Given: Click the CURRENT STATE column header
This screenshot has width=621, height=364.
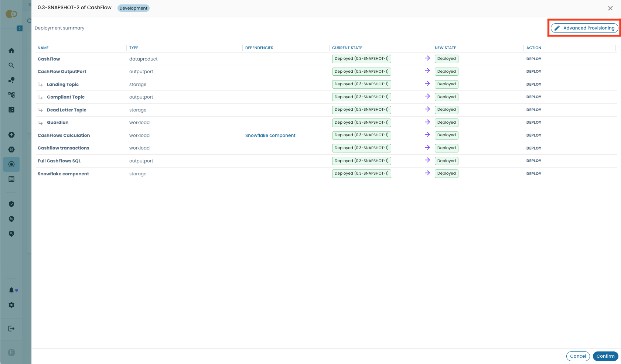Looking at the screenshot, I should (347, 48).
